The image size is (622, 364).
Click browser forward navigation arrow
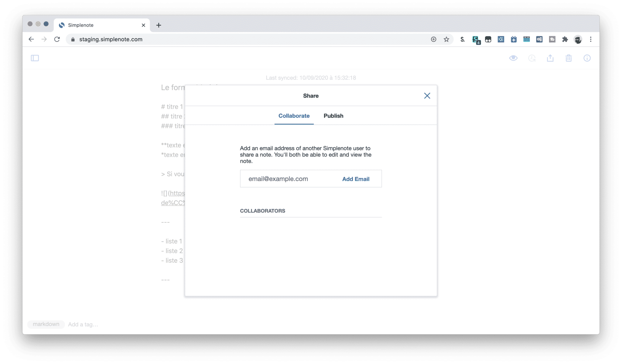pos(44,39)
